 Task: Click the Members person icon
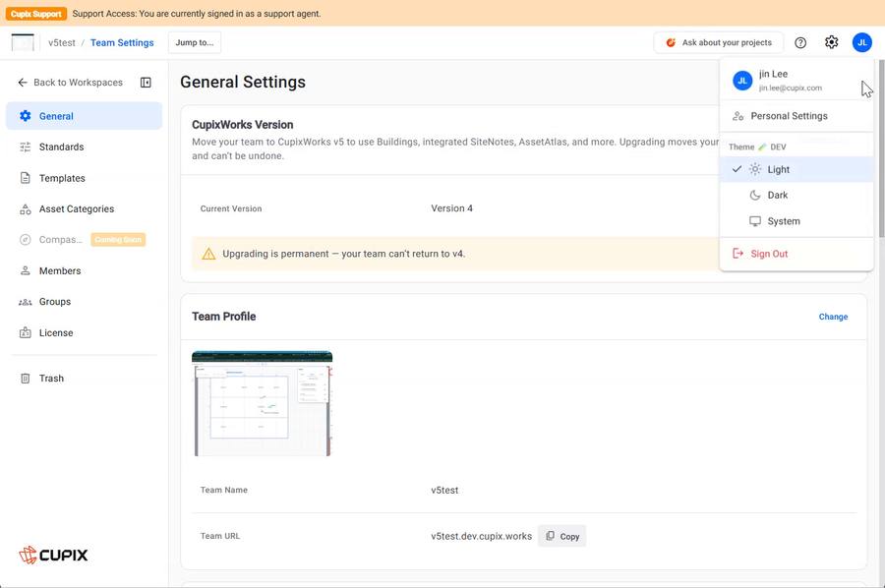point(26,270)
